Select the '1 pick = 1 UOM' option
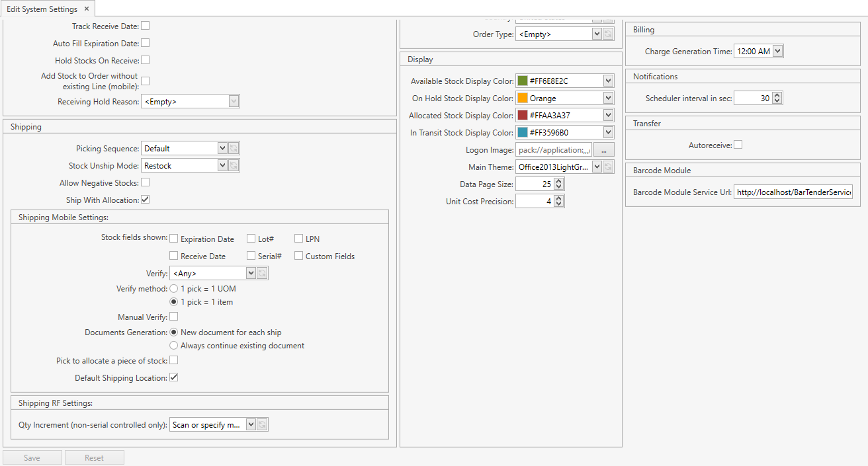Viewport: 868px width, 466px height. click(x=173, y=288)
